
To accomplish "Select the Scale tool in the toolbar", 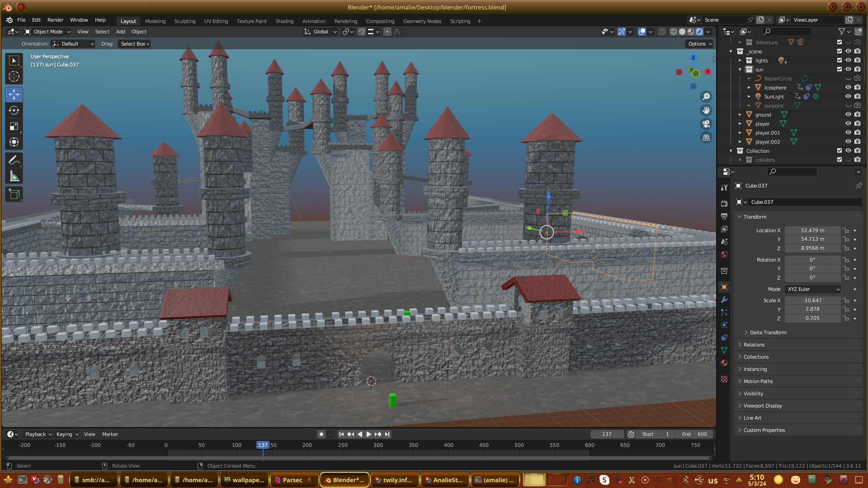I will coord(14,127).
